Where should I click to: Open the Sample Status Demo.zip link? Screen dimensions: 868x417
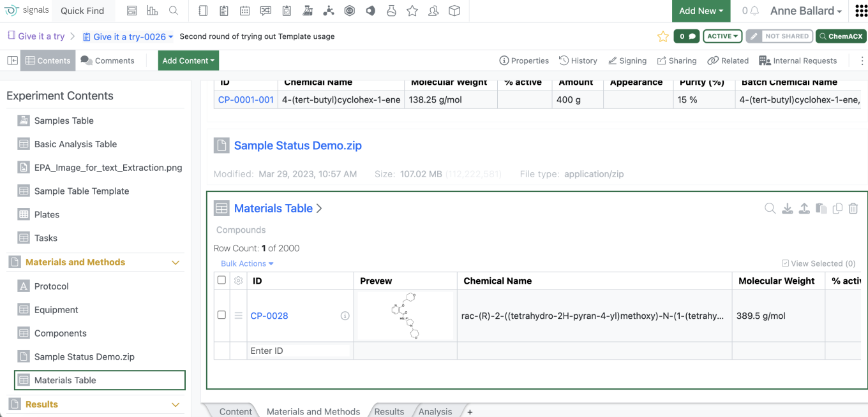click(x=297, y=145)
